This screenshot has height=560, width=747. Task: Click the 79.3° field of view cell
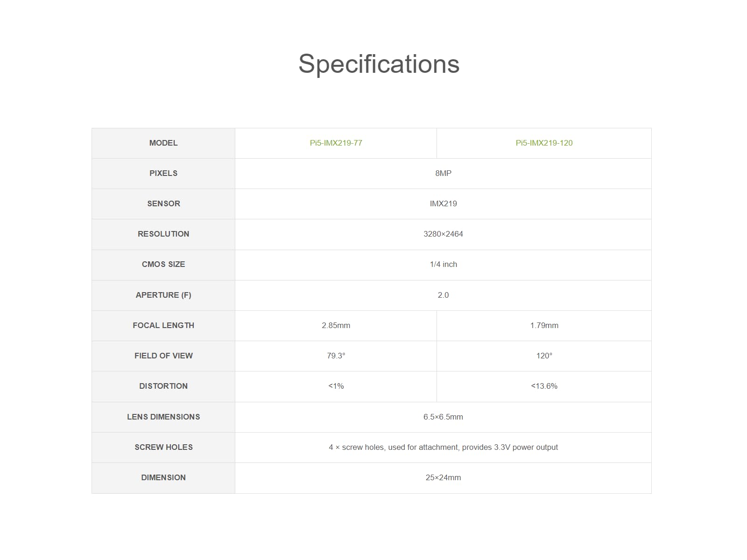click(x=336, y=356)
